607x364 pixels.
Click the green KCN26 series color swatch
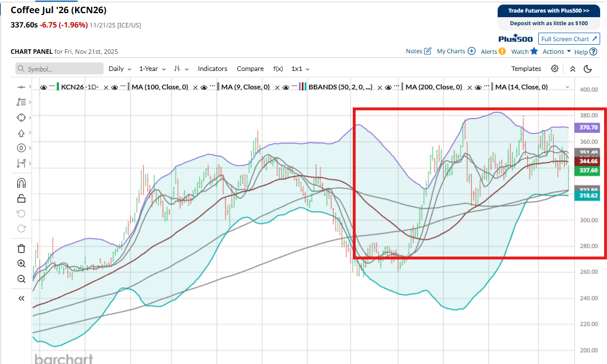pyautogui.click(x=57, y=88)
